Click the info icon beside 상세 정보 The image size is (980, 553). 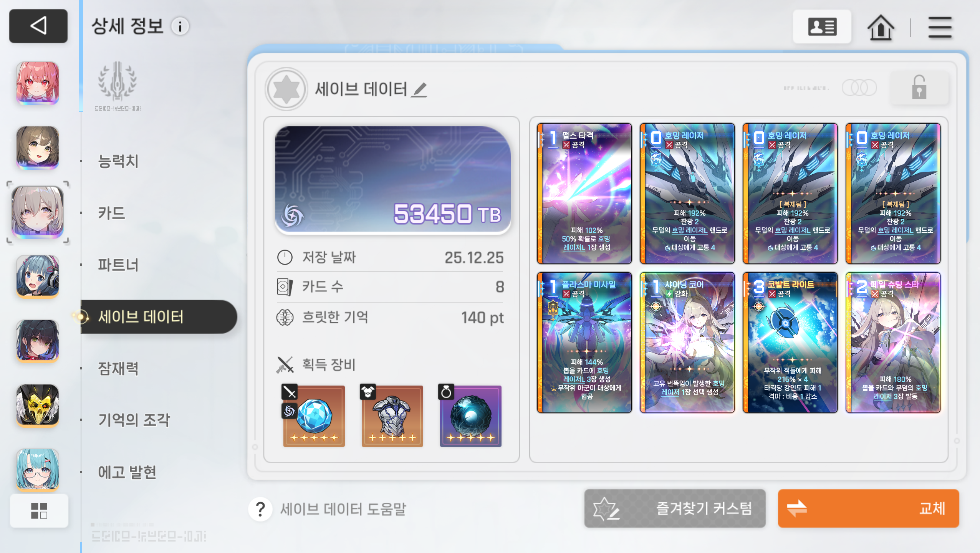pos(180,26)
